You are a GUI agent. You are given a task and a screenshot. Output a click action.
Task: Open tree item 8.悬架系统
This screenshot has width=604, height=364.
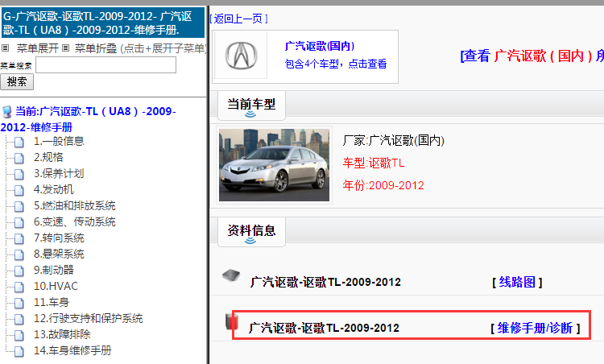[x=59, y=254]
